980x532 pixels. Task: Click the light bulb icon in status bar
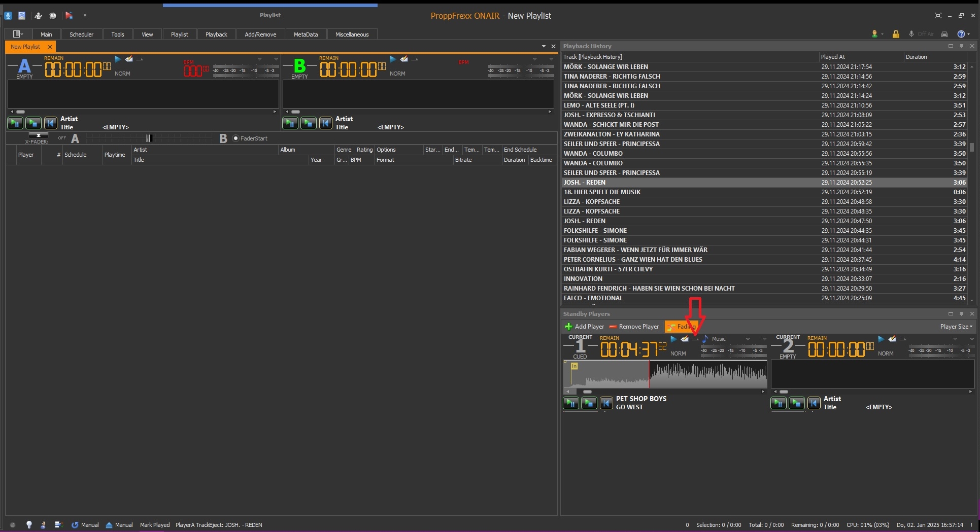[x=29, y=525]
